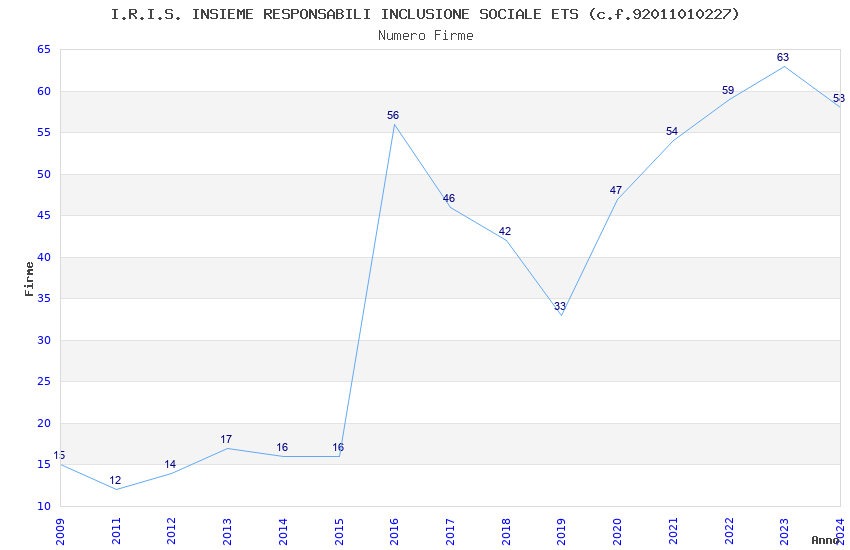Click the data label 17 at 2013
The height and width of the screenshot is (550, 850).
(x=226, y=439)
